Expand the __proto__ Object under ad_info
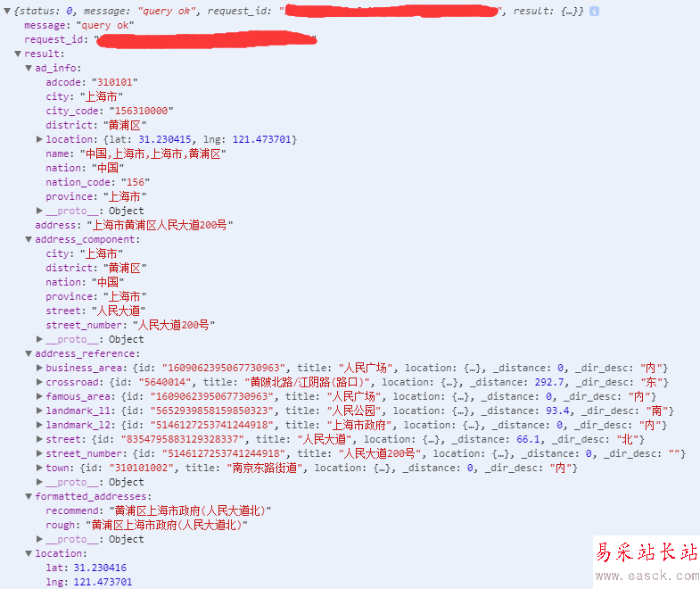The image size is (700, 589). point(39,211)
